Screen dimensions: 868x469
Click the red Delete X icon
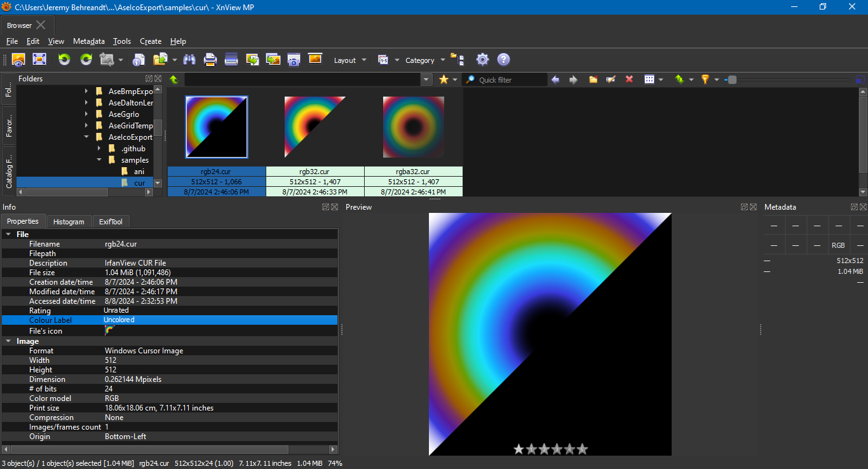(629, 79)
